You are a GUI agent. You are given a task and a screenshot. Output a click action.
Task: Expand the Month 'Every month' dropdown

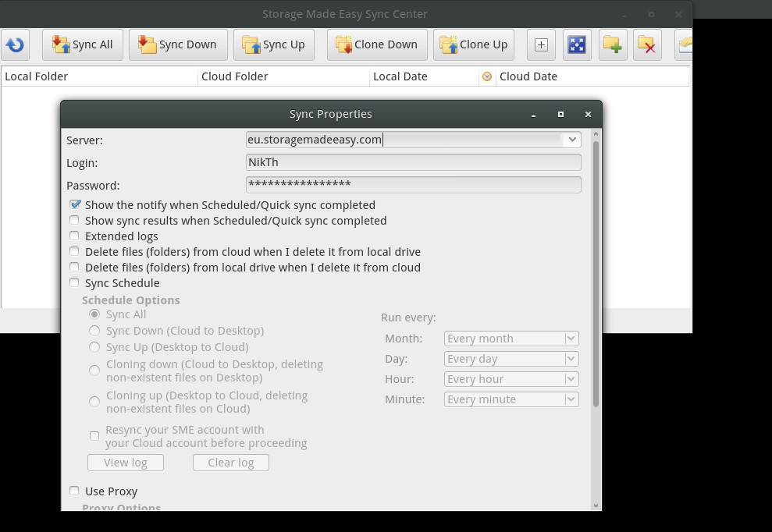pyautogui.click(x=571, y=339)
